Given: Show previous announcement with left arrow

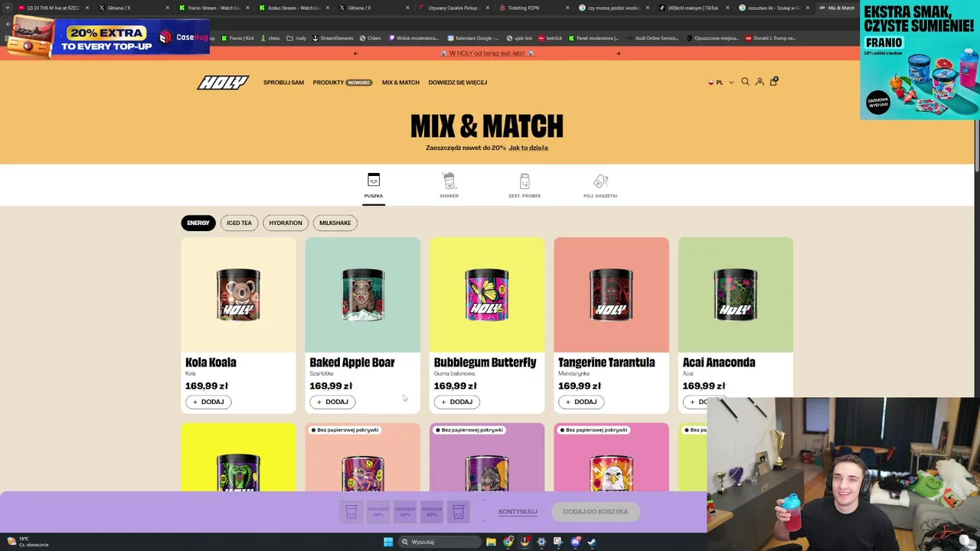Looking at the screenshot, I should 355,54.
